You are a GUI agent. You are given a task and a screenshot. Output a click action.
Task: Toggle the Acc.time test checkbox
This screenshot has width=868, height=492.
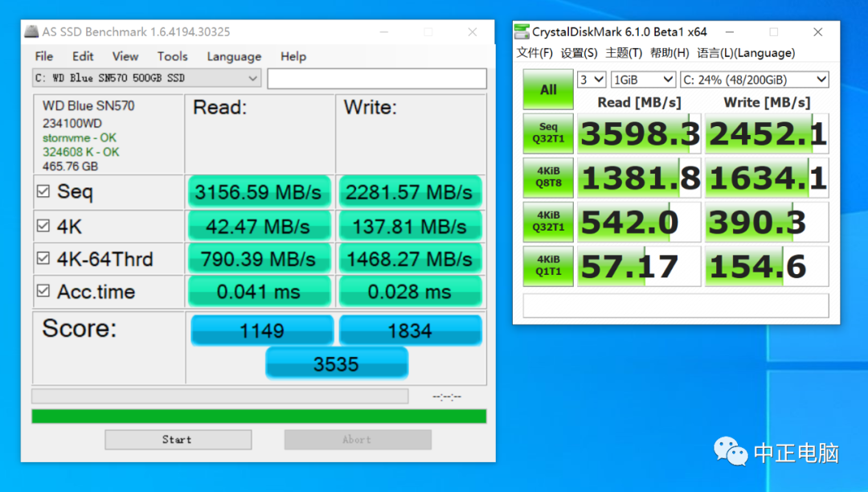pos(43,291)
